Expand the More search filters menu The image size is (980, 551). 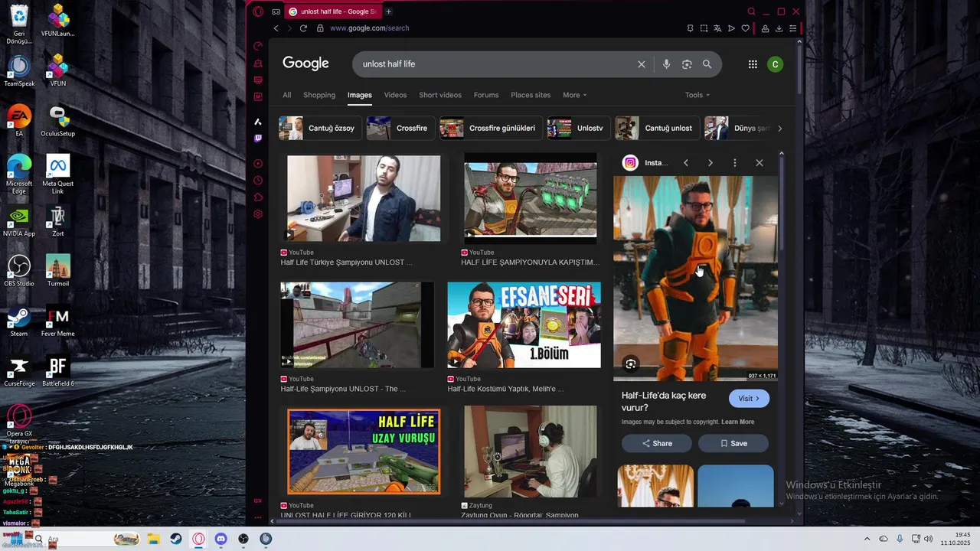[574, 95]
